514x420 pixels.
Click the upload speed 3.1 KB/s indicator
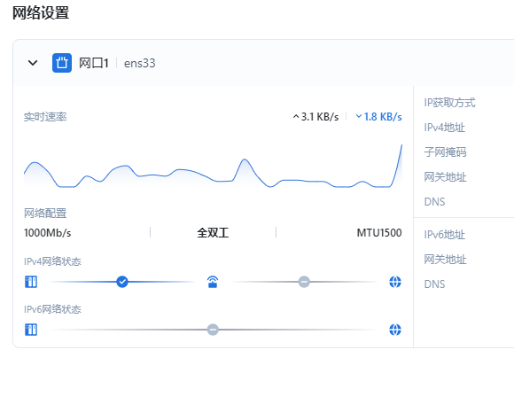[316, 117]
